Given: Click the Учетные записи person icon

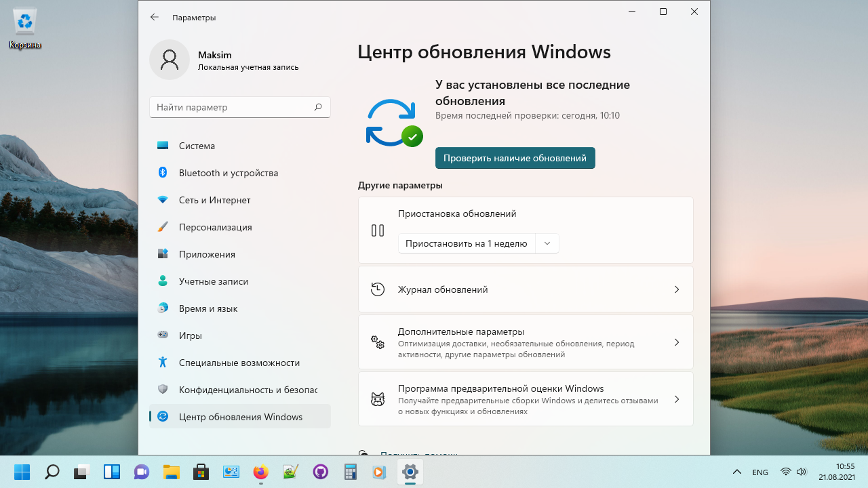Looking at the screenshot, I should 163,281.
